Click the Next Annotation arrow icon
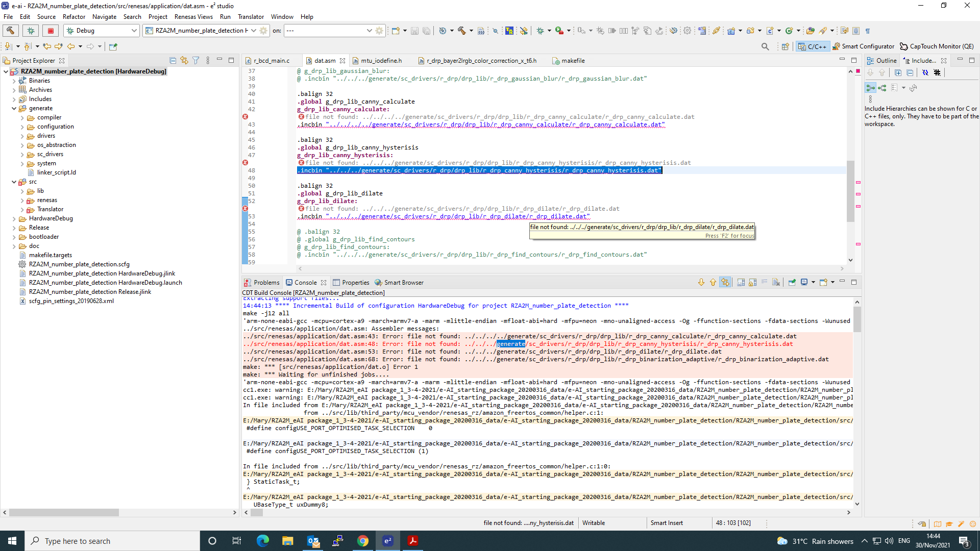This screenshot has width=980, height=551. 8,46
